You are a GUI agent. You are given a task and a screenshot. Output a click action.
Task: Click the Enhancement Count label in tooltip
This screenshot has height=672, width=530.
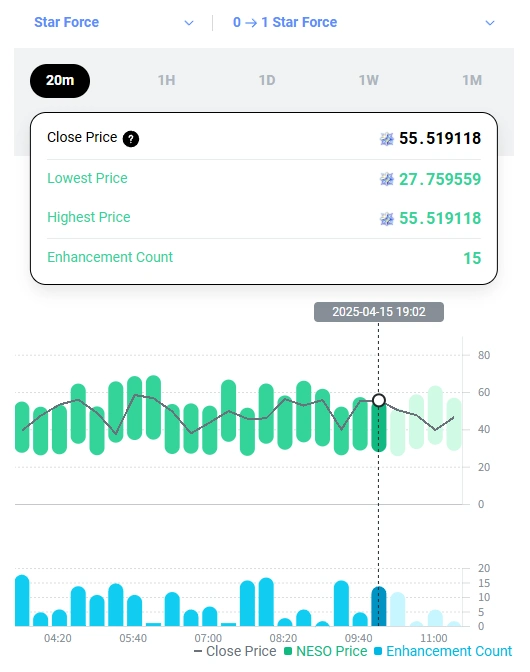[110, 257]
